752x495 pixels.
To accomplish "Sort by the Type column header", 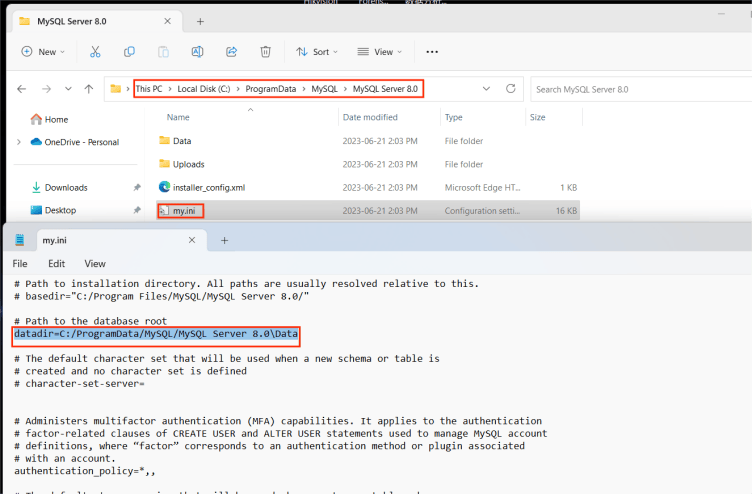I will click(453, 117).
